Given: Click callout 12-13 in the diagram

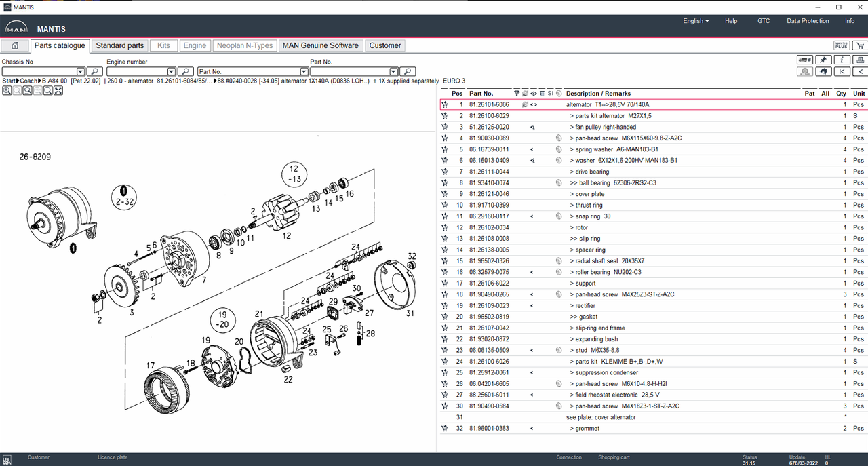Looking at the screenshot, I should coord(294,174).
